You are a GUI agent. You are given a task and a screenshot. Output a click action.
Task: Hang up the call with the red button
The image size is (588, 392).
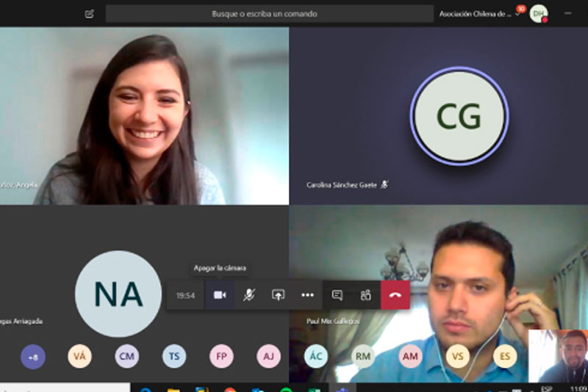[x=395, y=295]
